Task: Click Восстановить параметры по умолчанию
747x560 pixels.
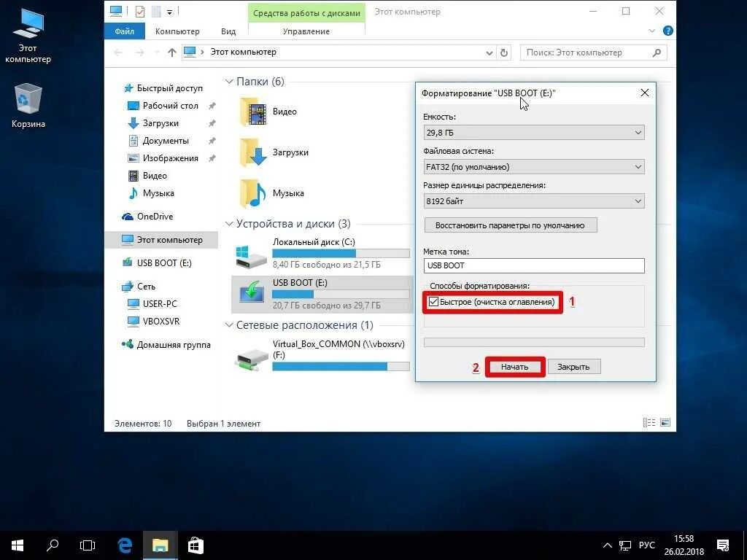Action: pos(510,225)
